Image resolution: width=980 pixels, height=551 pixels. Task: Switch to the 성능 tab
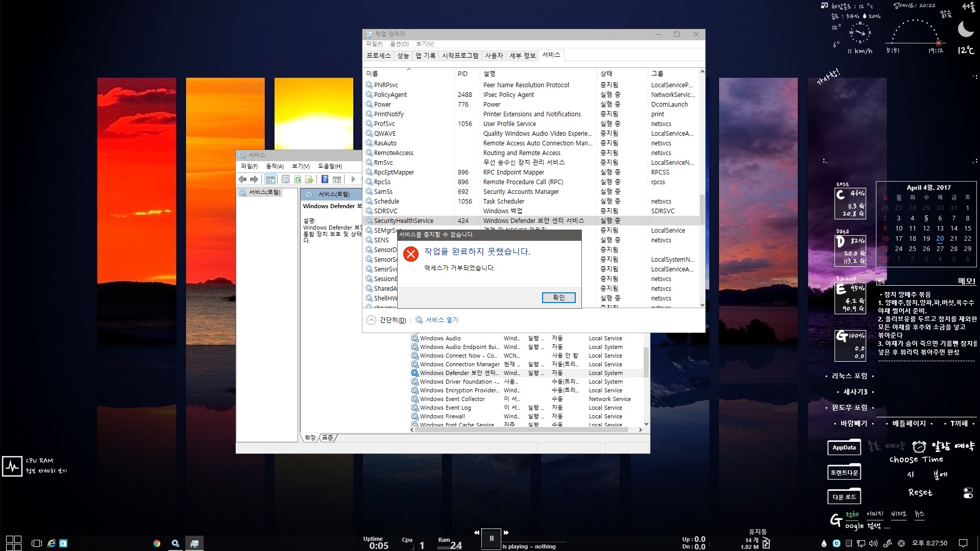[x=403, y=56]
